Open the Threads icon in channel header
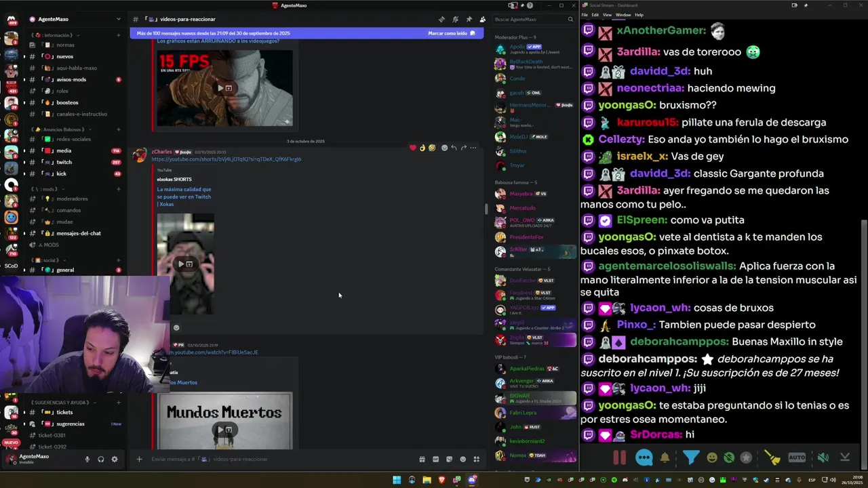868x488 pixels. click(441, 19)
